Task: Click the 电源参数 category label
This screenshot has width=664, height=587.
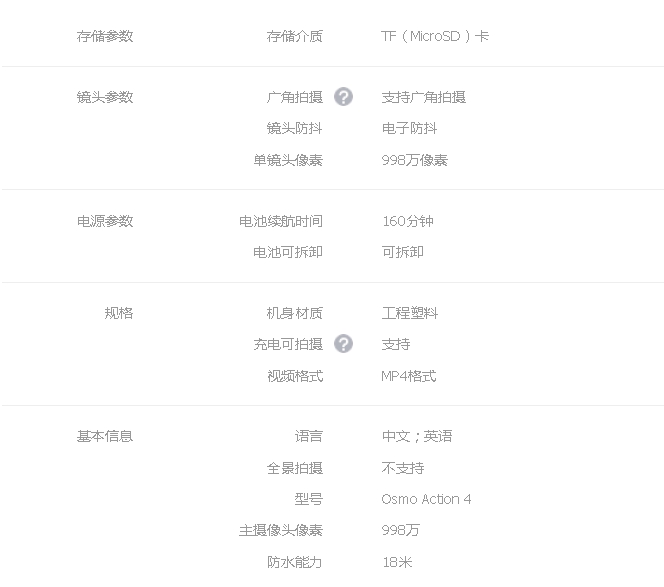Action: [x=105, y=221]
